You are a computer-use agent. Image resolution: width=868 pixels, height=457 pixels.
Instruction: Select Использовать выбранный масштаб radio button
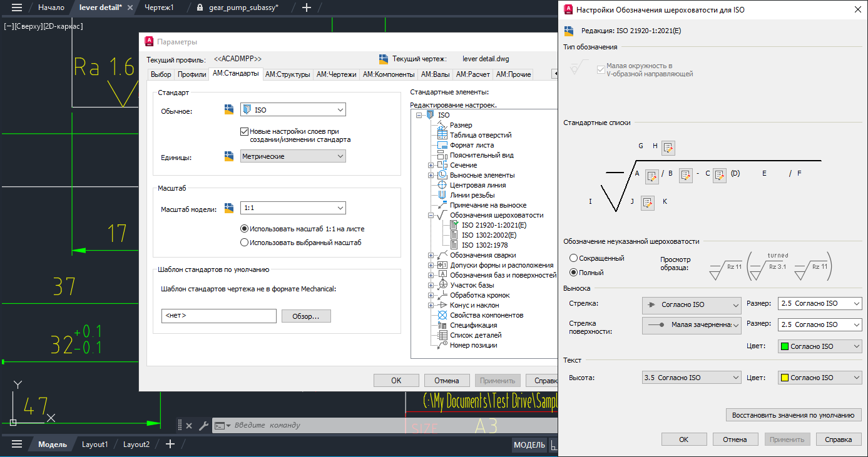coord(245,243)
